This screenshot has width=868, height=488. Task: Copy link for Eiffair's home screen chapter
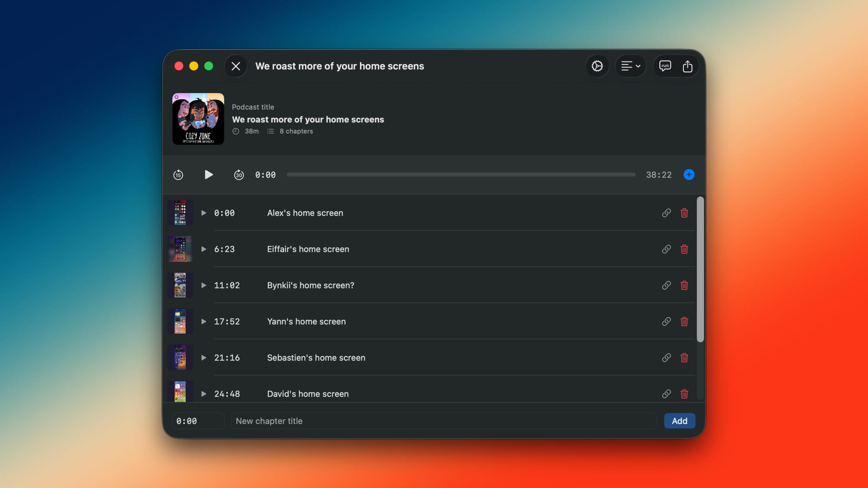tap(666, 249)
